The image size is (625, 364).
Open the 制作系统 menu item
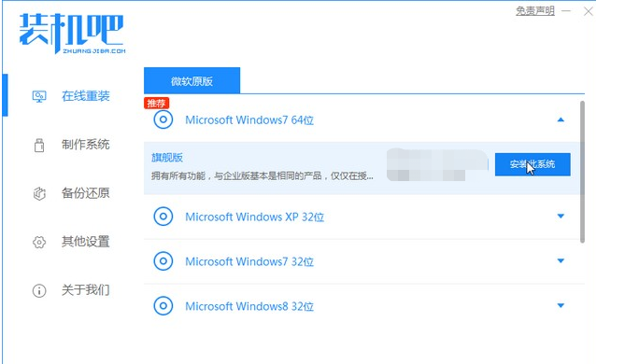(x=85, y=145)
